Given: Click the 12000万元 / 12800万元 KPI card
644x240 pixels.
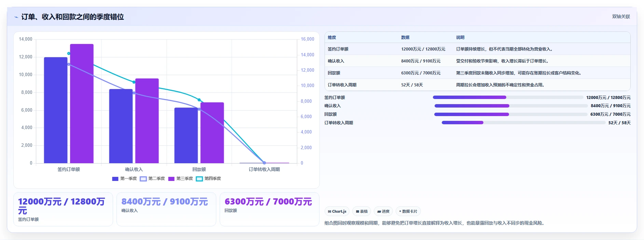Looking at the screenshot, I should [x=63, y=209].
